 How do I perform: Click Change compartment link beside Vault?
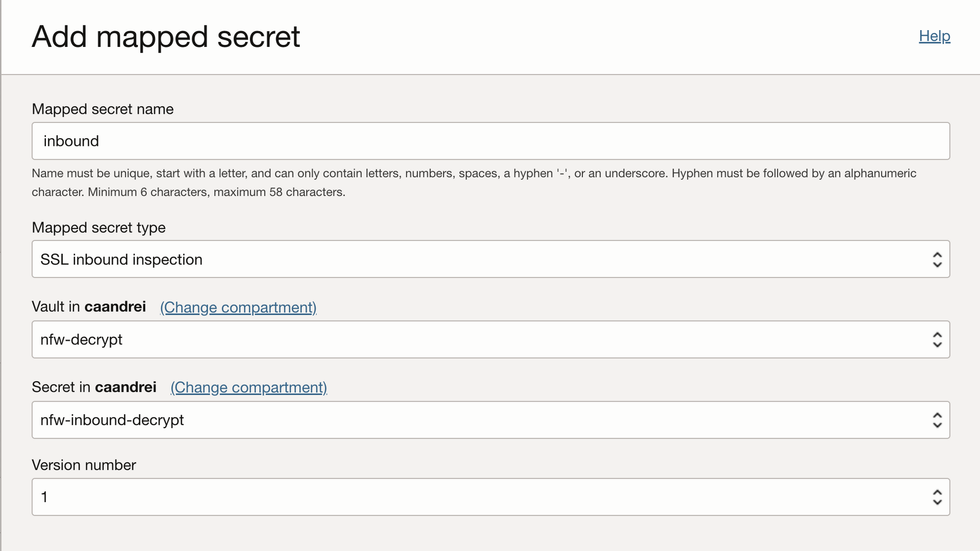point(238,307)
